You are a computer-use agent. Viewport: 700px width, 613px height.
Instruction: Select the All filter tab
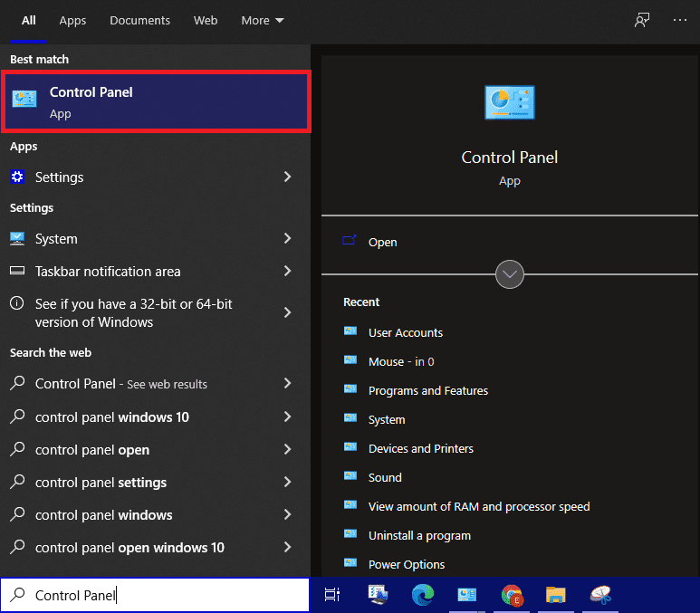click(29, 21)
